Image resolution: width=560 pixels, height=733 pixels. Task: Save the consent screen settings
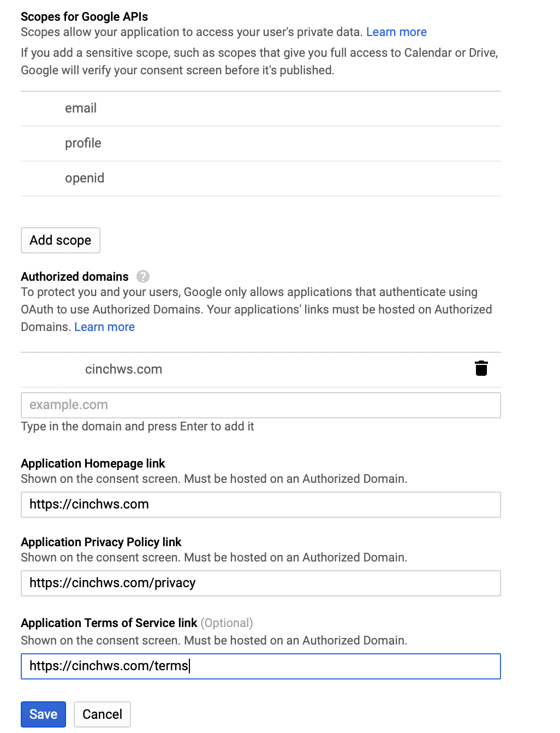pos(43,714)
